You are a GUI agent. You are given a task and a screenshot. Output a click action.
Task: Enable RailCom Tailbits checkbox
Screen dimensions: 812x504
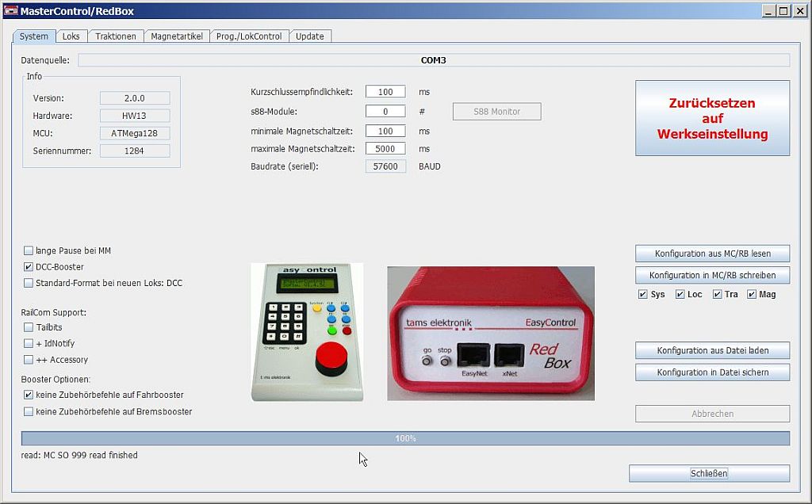click(29, 327)
